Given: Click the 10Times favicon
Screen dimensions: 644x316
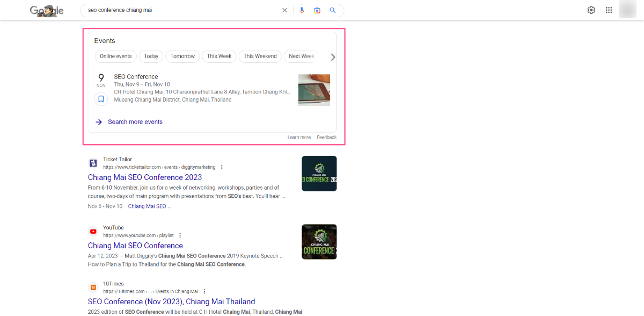Looking at the screenshot, I should click(x=93, y=287).
